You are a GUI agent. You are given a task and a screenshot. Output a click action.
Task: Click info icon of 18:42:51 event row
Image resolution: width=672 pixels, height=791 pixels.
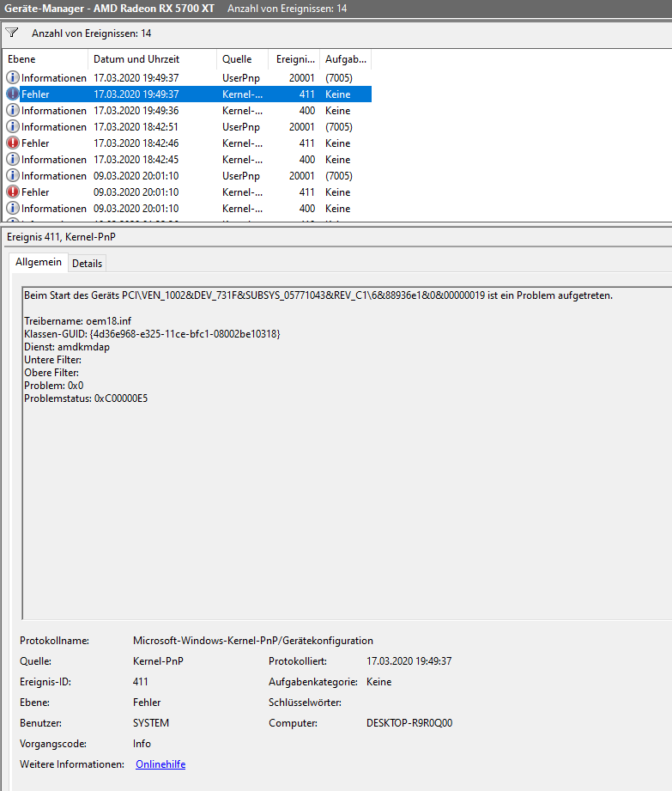[x=13, y=126]
